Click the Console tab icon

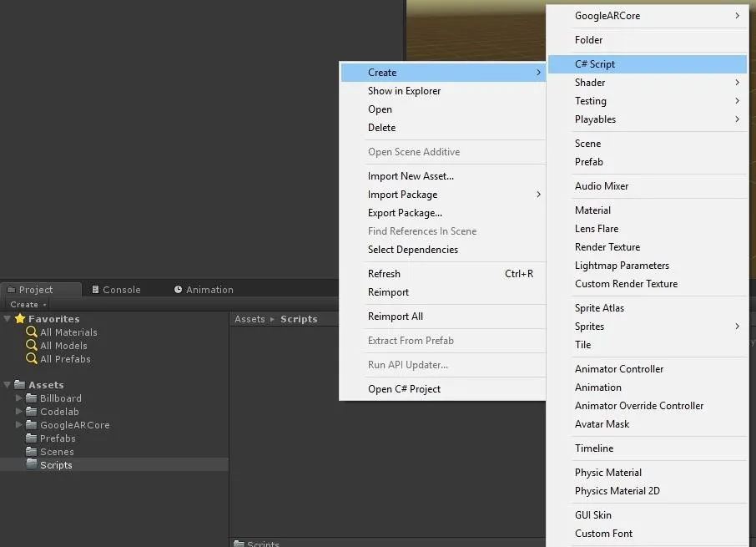click(95, 290)
